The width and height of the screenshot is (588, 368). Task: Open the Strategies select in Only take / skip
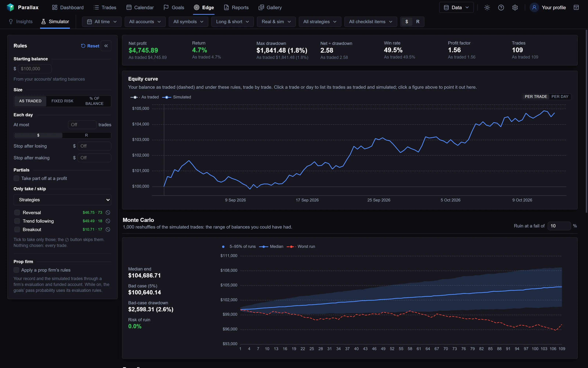(x=62, y=200)
